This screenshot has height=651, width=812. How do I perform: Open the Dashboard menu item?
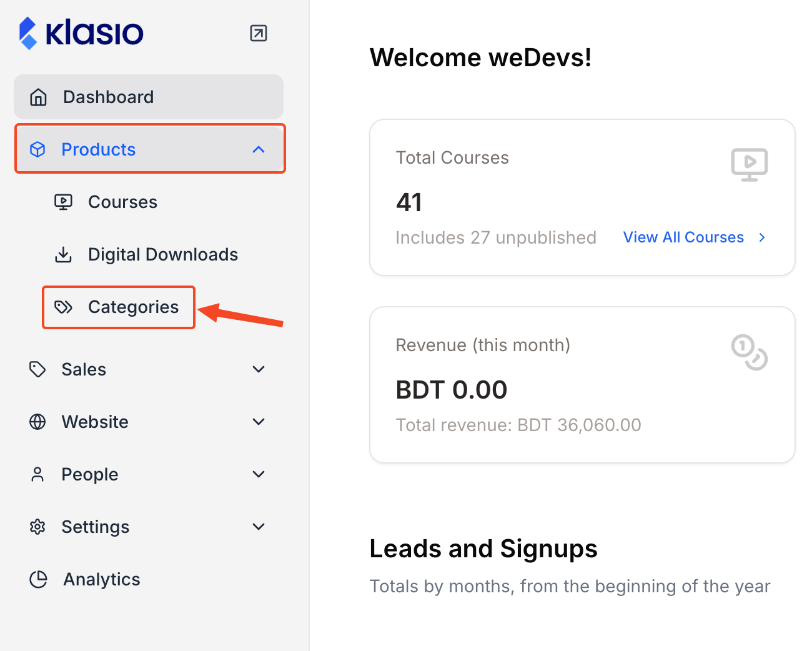tap(149, 97)
